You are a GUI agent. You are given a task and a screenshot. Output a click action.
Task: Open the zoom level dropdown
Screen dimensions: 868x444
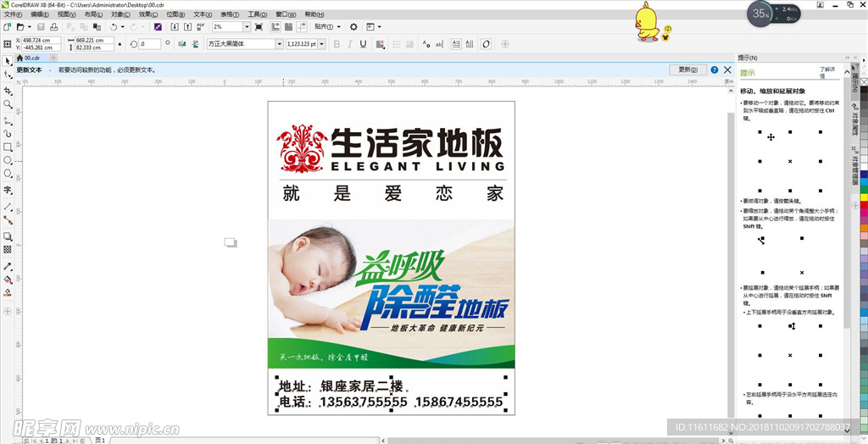[x=247, y=26]
